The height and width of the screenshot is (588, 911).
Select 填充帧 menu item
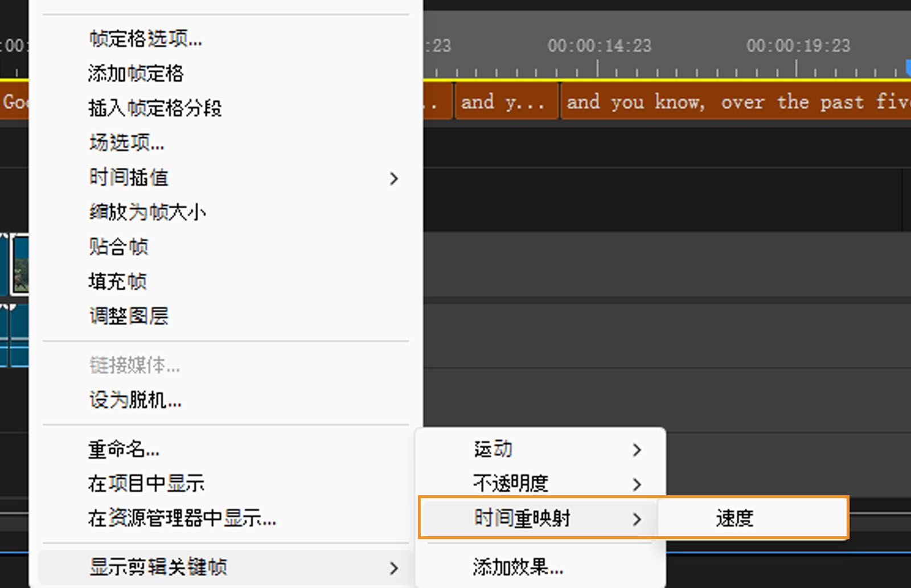pyautogui.click(x=226, y=282)
